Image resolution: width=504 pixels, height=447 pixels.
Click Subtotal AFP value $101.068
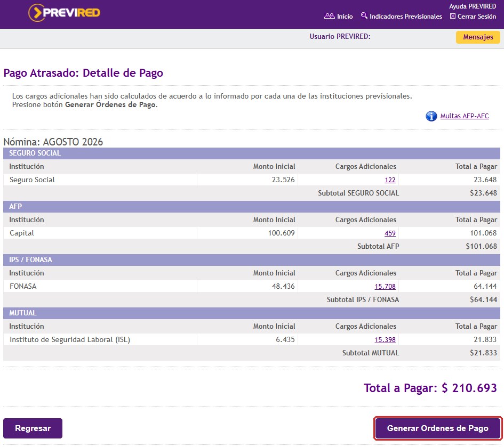(482, 246)
